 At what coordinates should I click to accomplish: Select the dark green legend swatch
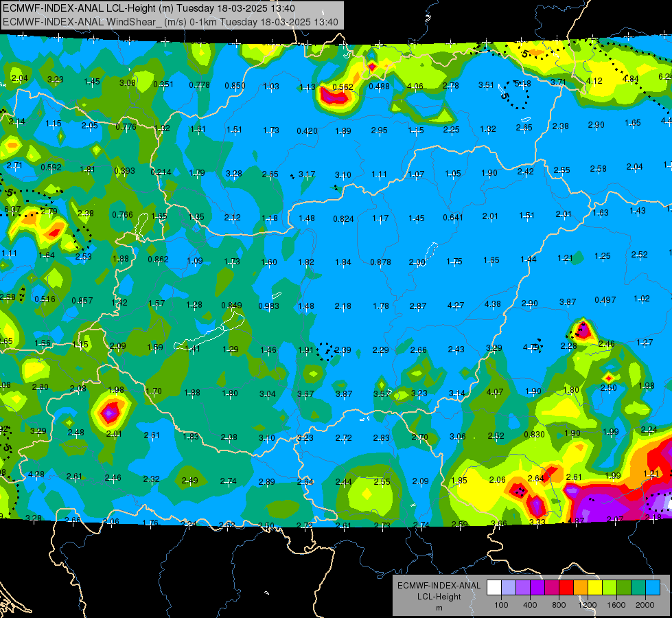pyautogui.click(x=624, y=587)
